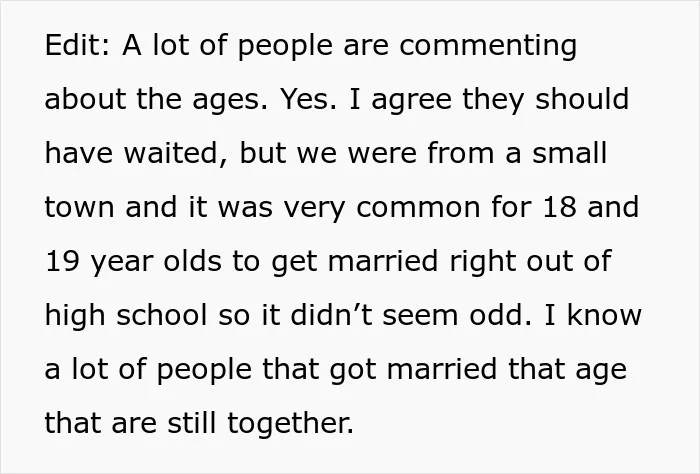Click the number "19" starting the fifth line
700x474 pixels.
tap(62, 261)
